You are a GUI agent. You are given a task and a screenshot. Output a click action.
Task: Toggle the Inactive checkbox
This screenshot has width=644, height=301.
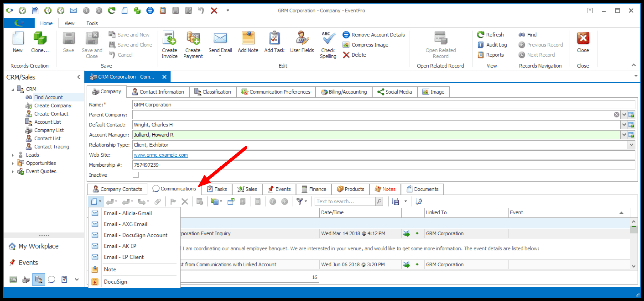pyautogui.click(x=135, y=175)
